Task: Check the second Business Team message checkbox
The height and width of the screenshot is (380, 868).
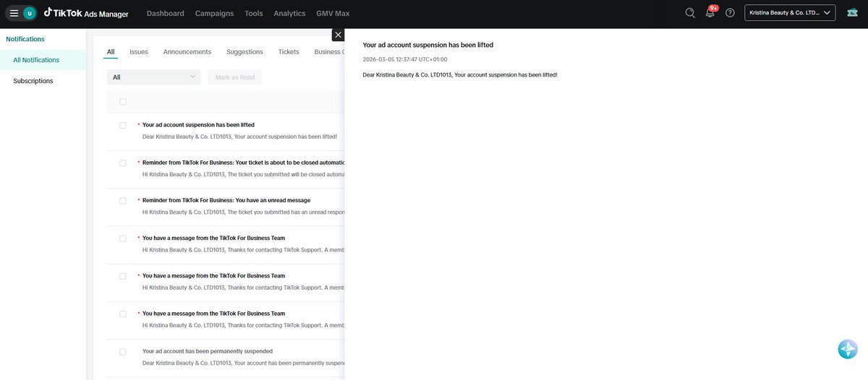Action: (x=123, y=276)
